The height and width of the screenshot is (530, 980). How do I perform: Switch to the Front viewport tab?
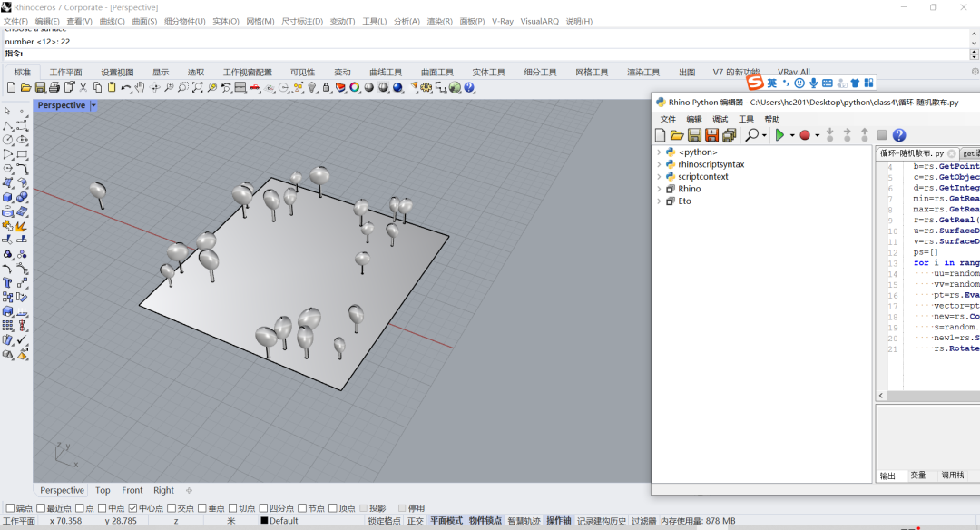click(132, 491)
